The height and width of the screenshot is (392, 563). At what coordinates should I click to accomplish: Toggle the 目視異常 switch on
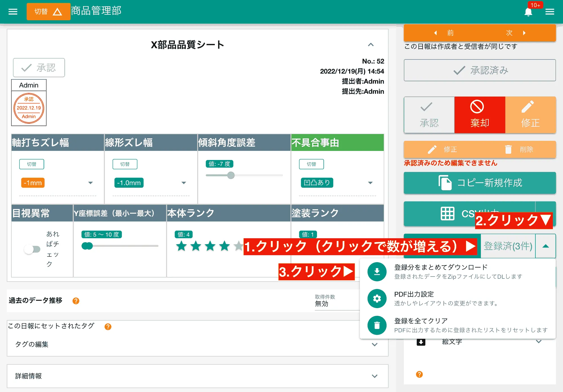[x=32, y=249]
